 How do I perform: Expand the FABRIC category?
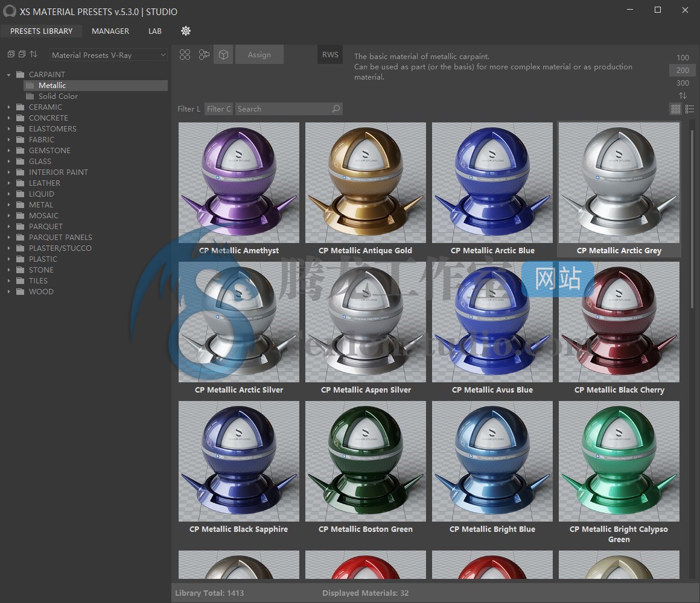pyautogui.click(x=8, y=140)
